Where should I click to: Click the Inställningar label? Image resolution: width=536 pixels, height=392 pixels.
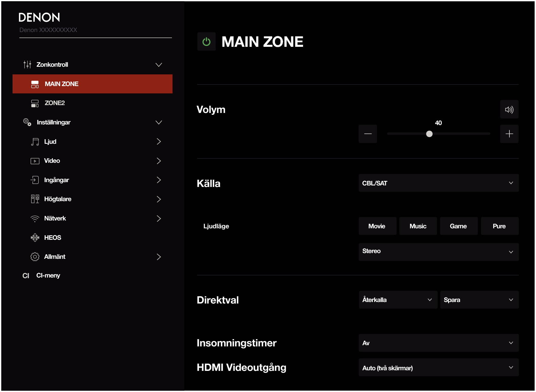click(53, 122)
